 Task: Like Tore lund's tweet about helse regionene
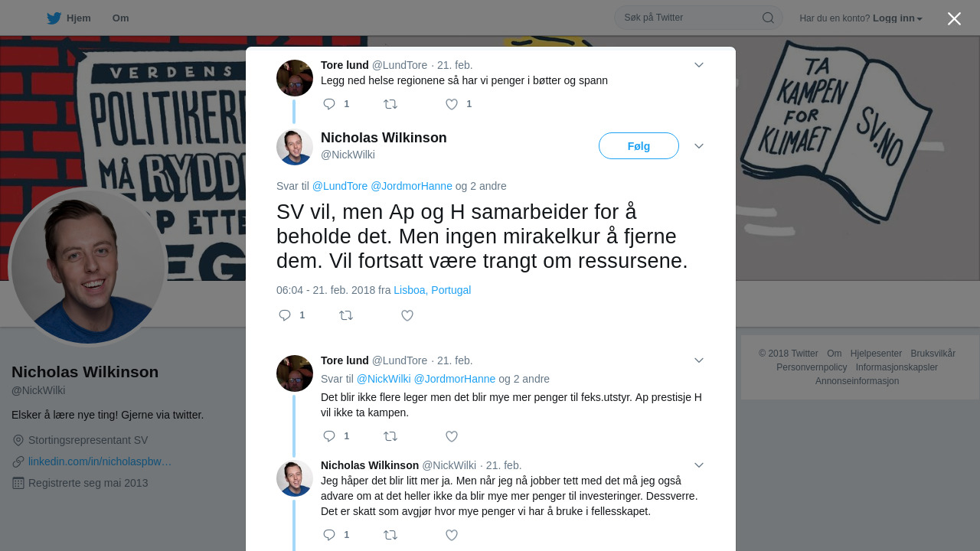[452, 104]
